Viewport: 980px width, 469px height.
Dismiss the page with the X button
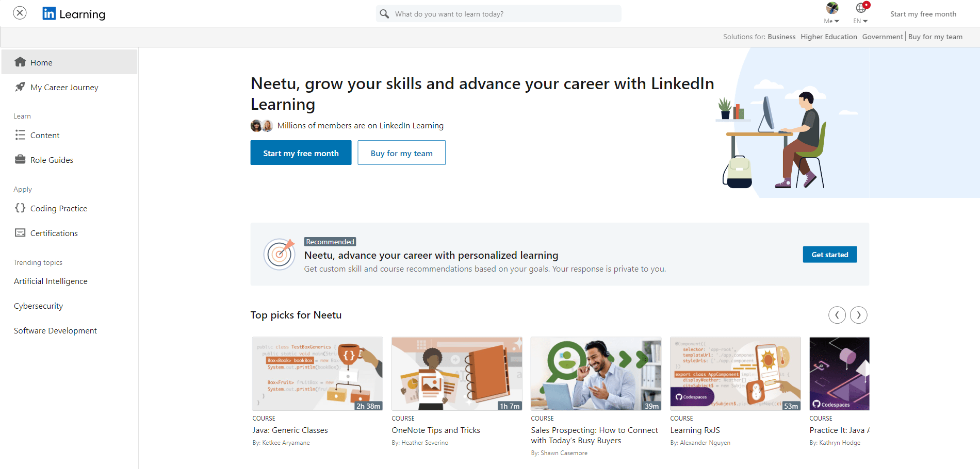(20, 12)
